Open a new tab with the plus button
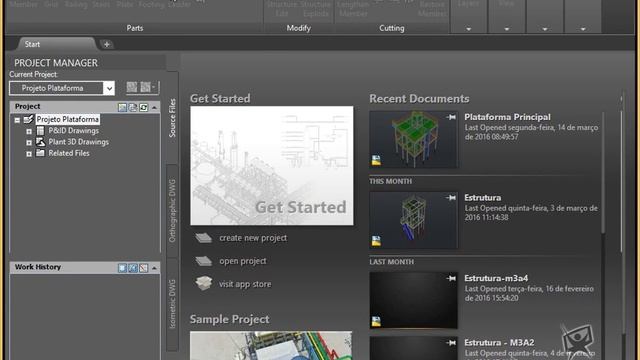640x360 pixels. [x=107, y=44]
